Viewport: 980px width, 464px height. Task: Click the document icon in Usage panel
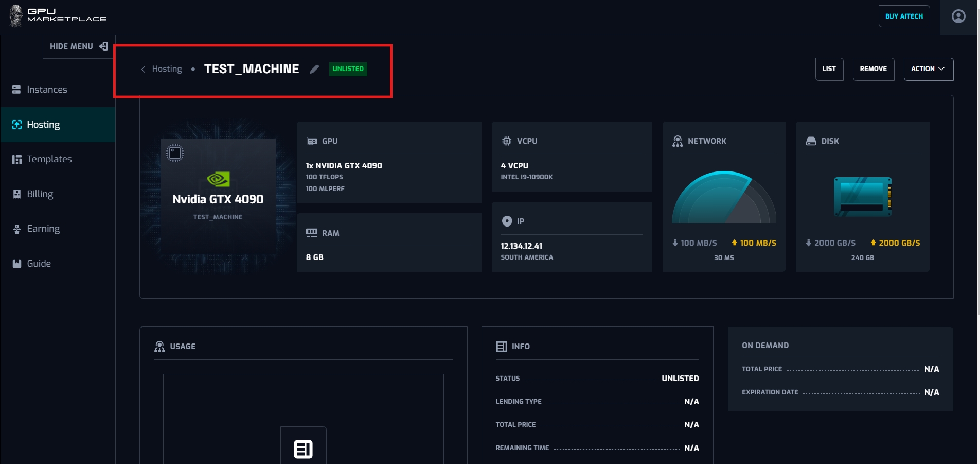pyautogui.click(x=303, y=449)
